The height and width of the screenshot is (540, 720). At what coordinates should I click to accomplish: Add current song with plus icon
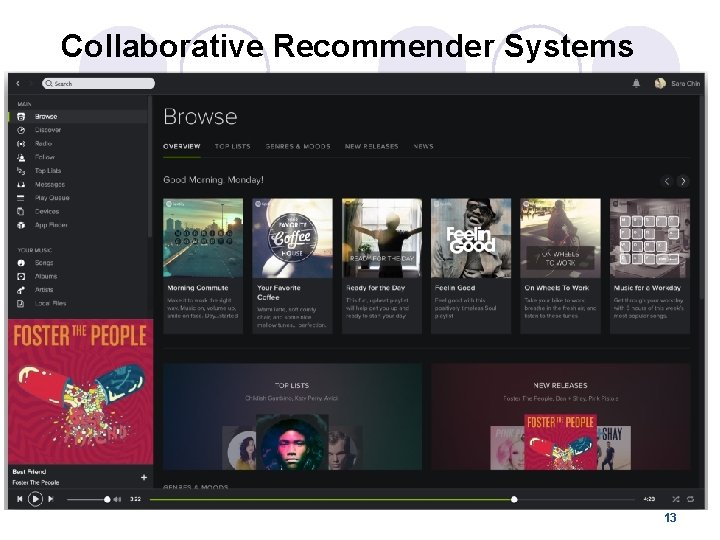pyautogui.click(x=144, y=478)
